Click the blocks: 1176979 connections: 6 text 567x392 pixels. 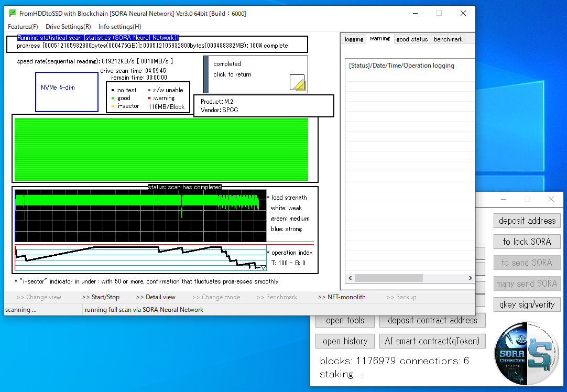[394, 361]
